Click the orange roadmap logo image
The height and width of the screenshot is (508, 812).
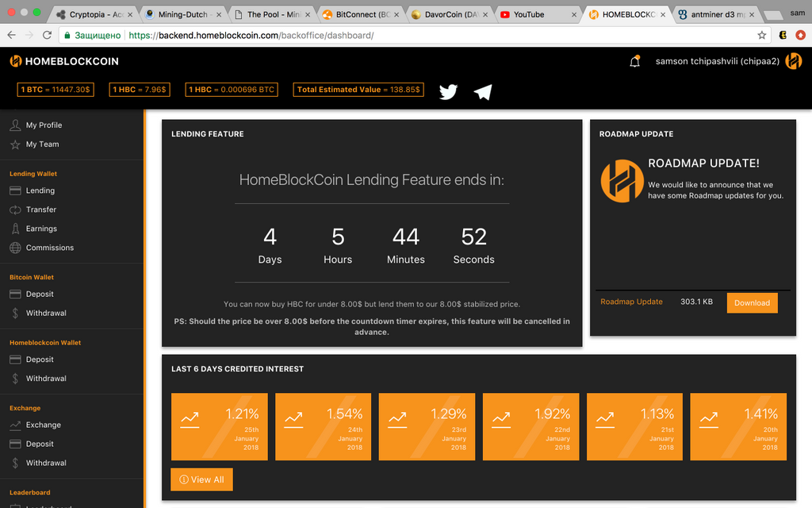[x=622, y=180]
